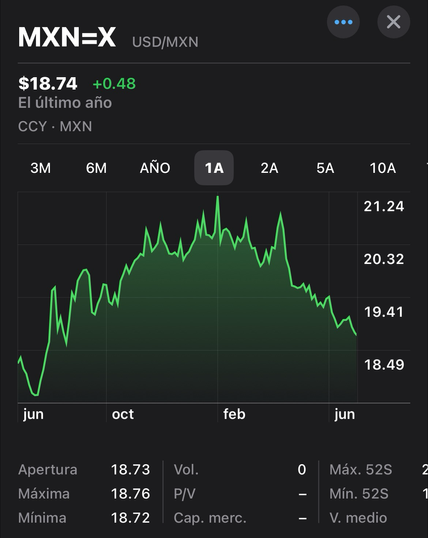This screenshot has width=428, height=538.
Task: Switch chart to the 6M range
Action: tap(96, 168)
